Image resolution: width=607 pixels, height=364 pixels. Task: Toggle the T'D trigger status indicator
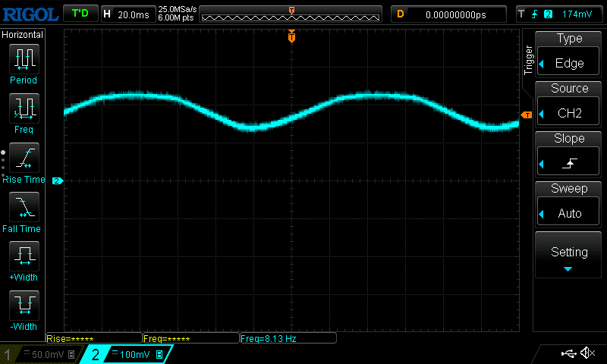pyautogui.click(x=80, y=14)
